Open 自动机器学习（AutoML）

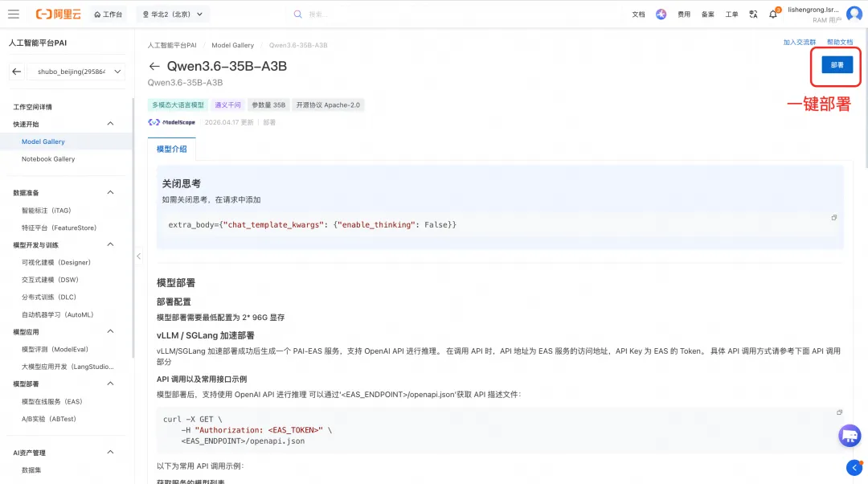58,314
